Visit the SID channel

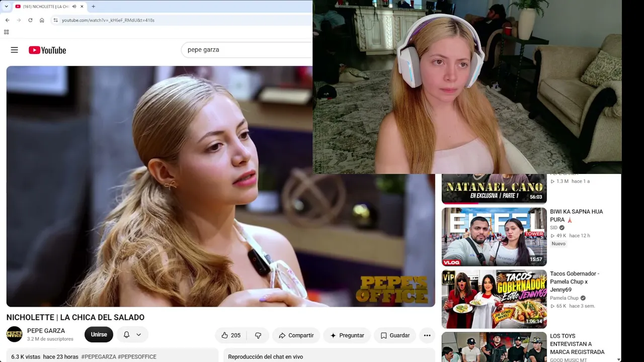[554, 228]
